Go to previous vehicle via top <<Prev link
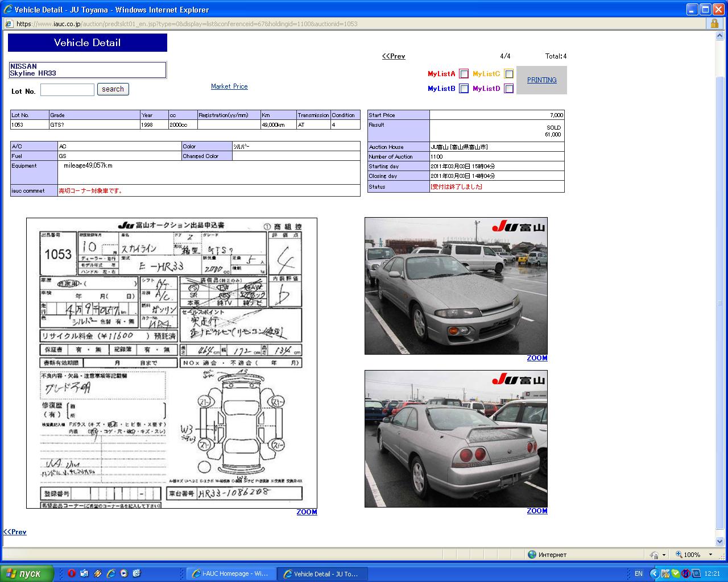The height and width of the screenshot is (582, 728). (394, 56)
